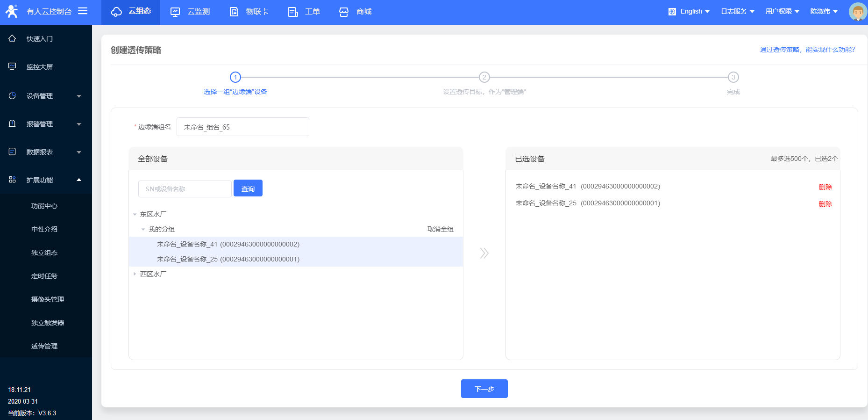Open 定时任务 submenu item
Image resolution: width=868 pixels, height=420 pixels.
(x=44, y=276)
